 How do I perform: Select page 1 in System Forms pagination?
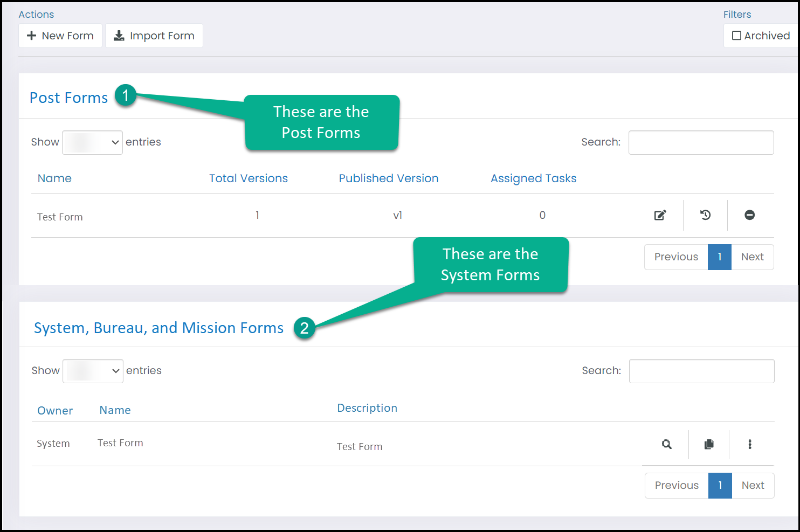pyautogui.click(x=720, y=486)
